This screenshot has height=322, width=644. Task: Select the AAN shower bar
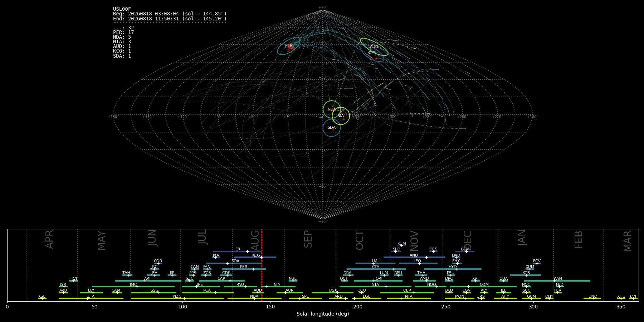tap(557, 281)
